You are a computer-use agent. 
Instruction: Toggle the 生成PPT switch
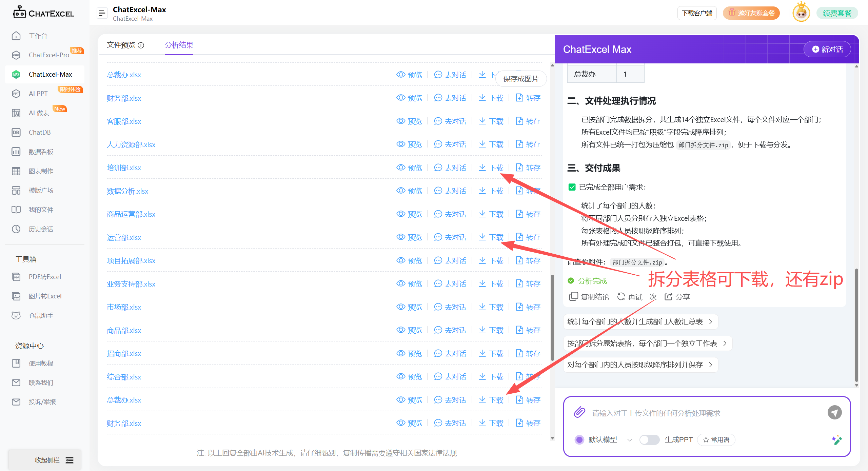[x=649, y=440]
